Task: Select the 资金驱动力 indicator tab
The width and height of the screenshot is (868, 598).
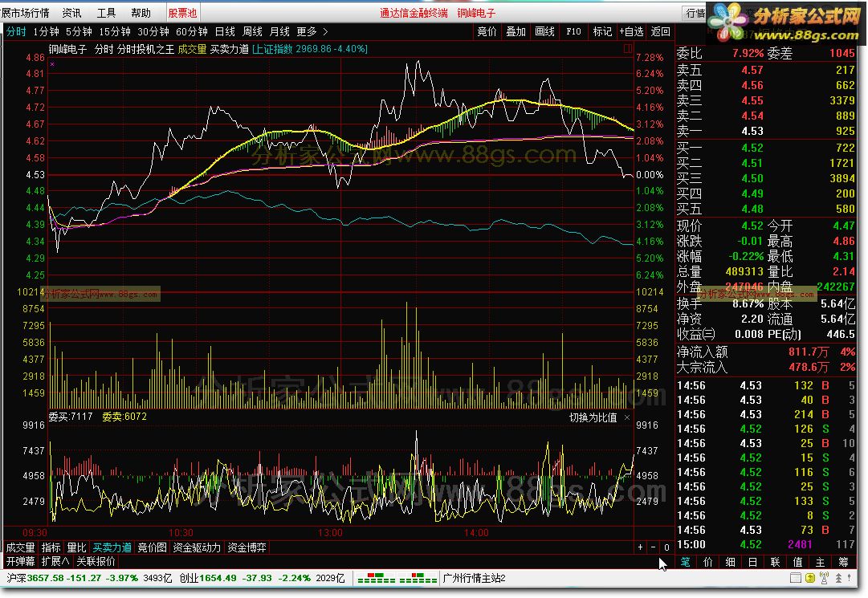Action: (x=197, y=547)
